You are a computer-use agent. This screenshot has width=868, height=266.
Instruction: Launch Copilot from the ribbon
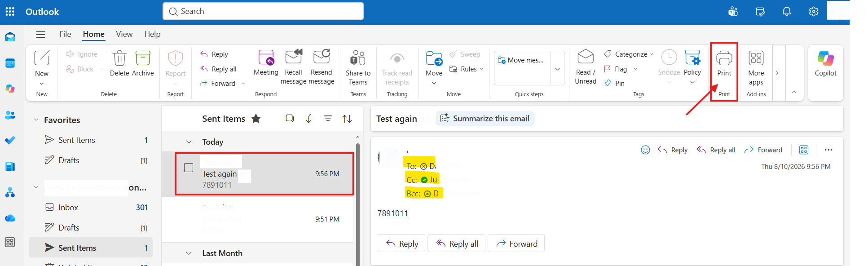826,63
